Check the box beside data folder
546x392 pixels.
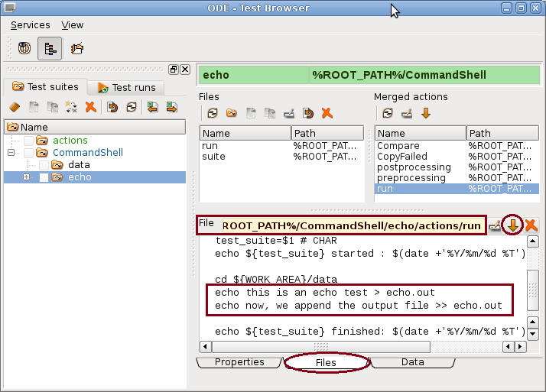(44, 165)
